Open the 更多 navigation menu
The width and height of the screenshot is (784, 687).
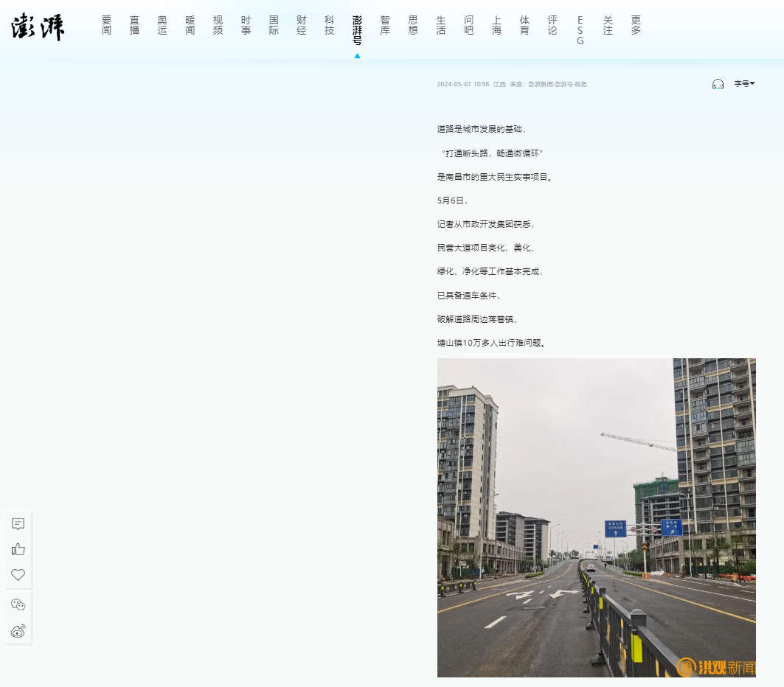click(636, 25)
